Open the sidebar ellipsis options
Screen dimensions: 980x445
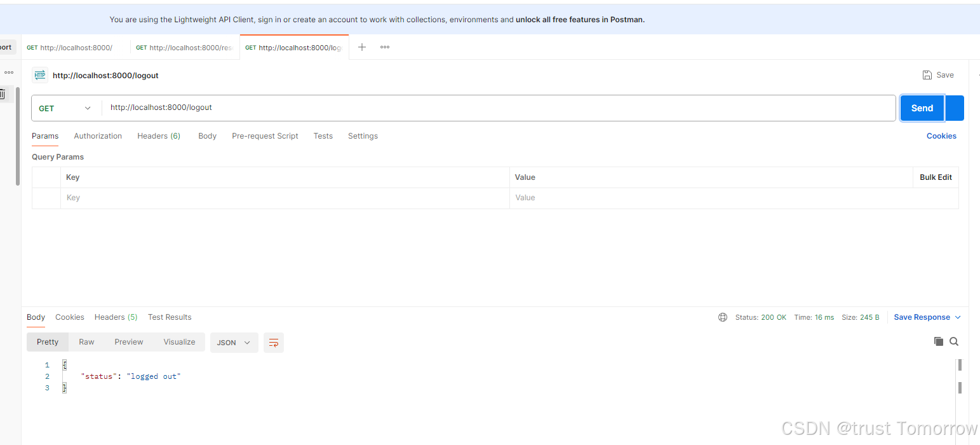pos(9,72)
